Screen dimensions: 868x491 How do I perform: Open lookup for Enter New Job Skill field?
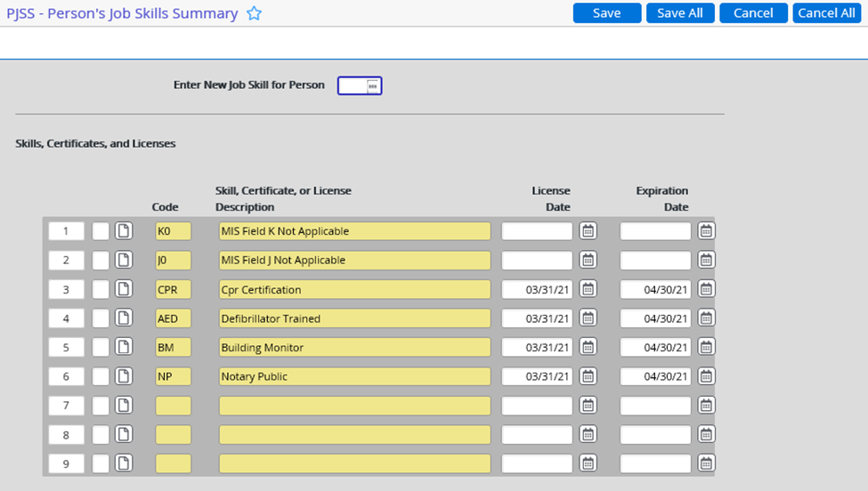pos(373,85)
